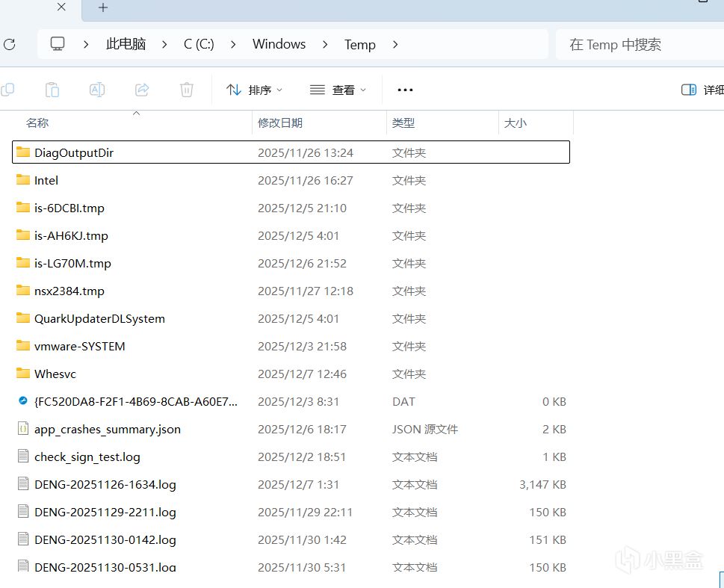This screenshot has width=724, height=588.
Task: Click file name nsx2384.tmp
Action: point(69,291)
